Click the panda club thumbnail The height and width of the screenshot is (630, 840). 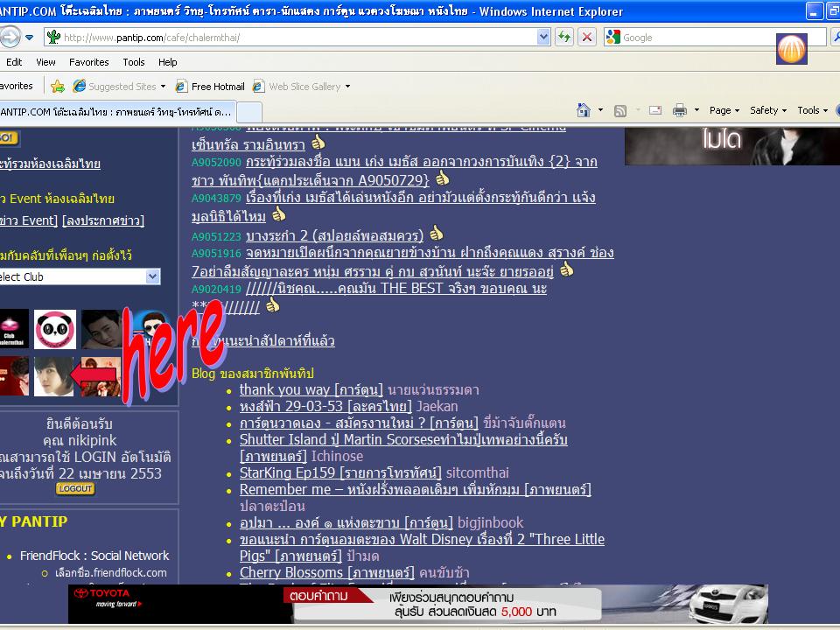(54, 330)
